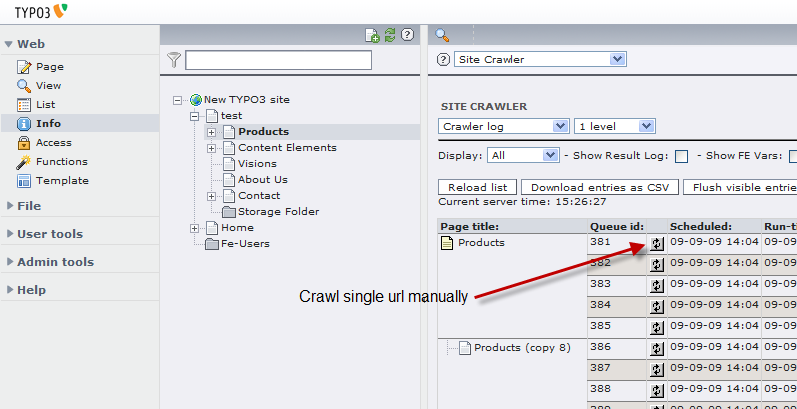Screen dimensions: 797x409
Task: Open the Site Crawler function dropdown
Action: click(540, 60)
